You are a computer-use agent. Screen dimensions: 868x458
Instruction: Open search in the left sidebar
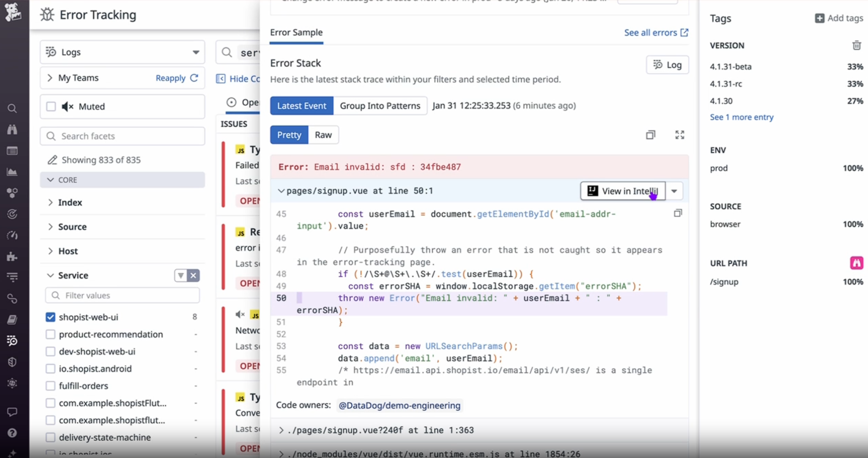click(x=12, y=108)
